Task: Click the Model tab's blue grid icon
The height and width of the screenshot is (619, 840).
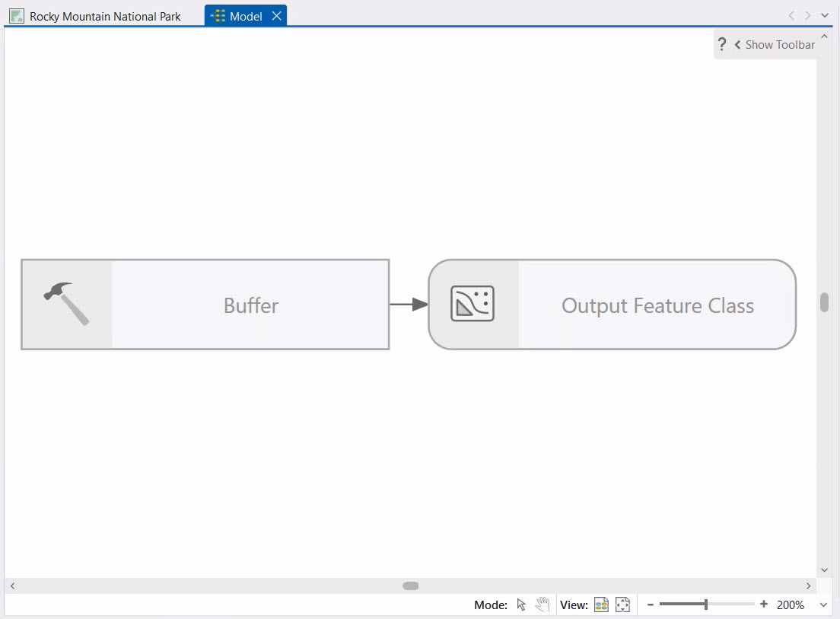Action: (219, 14)
